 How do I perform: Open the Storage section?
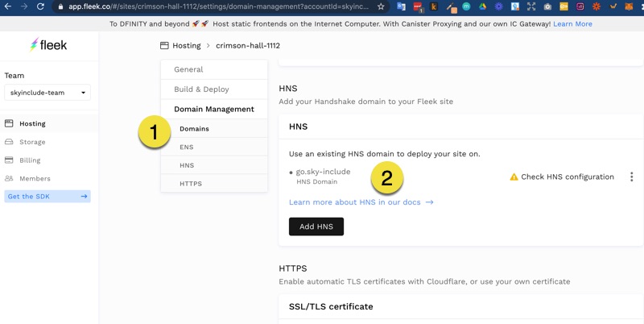tap(32, 142)
